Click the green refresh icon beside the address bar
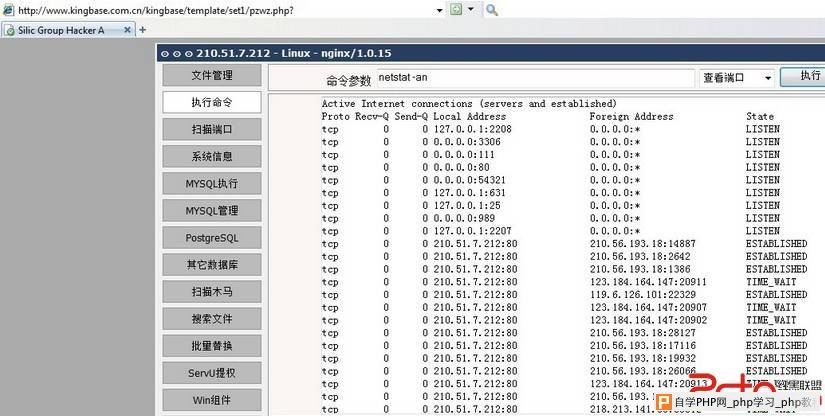Screen dimensions: 825x416 [457, 9]
